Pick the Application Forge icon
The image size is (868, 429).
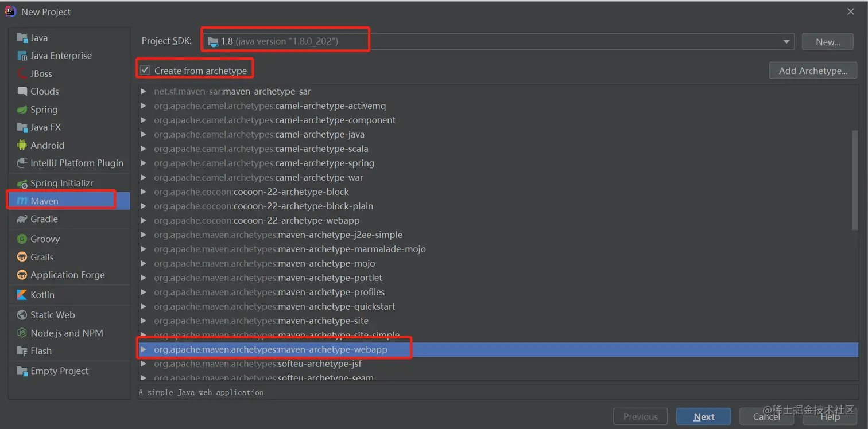pyautogui.click(x=22, y=275)
